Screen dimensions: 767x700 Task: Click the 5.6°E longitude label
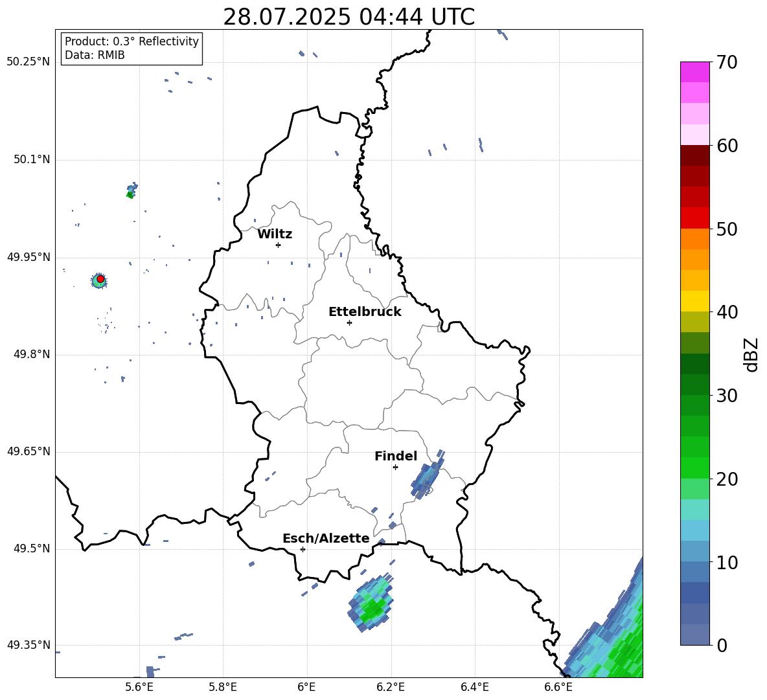click(139, 687)
